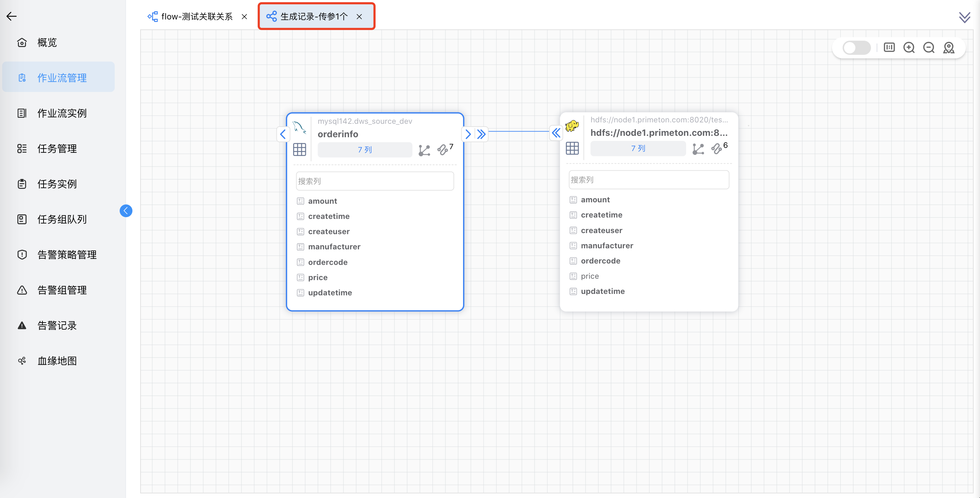Image resolution: width=980 pixels, height=498 pixels.
Task: Close the 生成记录-传参1个 tab
Action: tap(359, 16)
